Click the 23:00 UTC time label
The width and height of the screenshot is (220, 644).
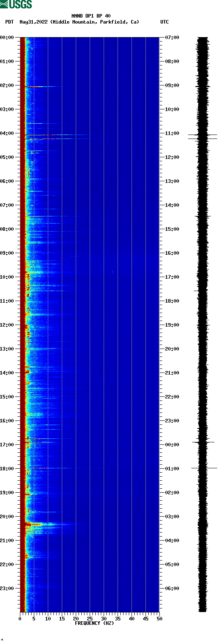(172, 421)
